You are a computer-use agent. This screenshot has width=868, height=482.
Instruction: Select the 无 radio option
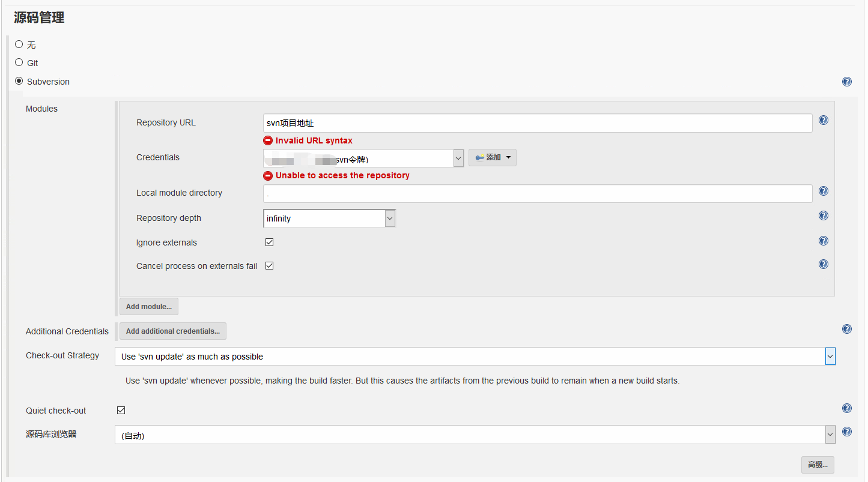point(19,44)
